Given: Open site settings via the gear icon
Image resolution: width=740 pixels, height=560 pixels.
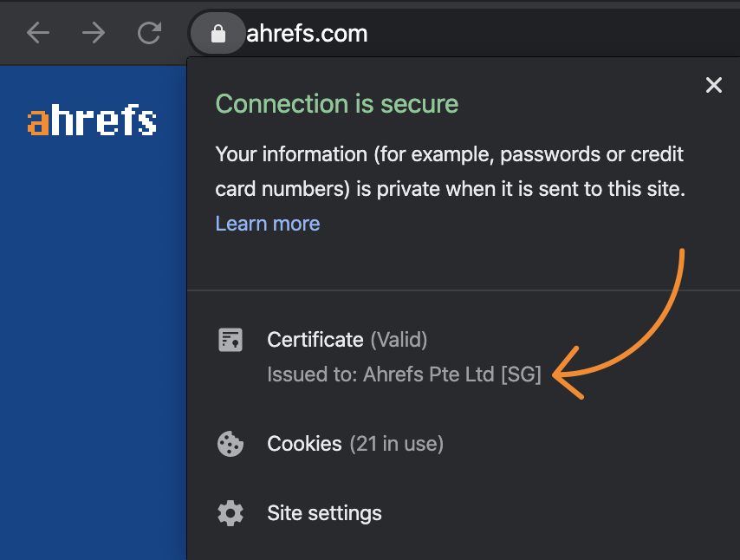Looking at the screenshot, I should pos(230,513).
